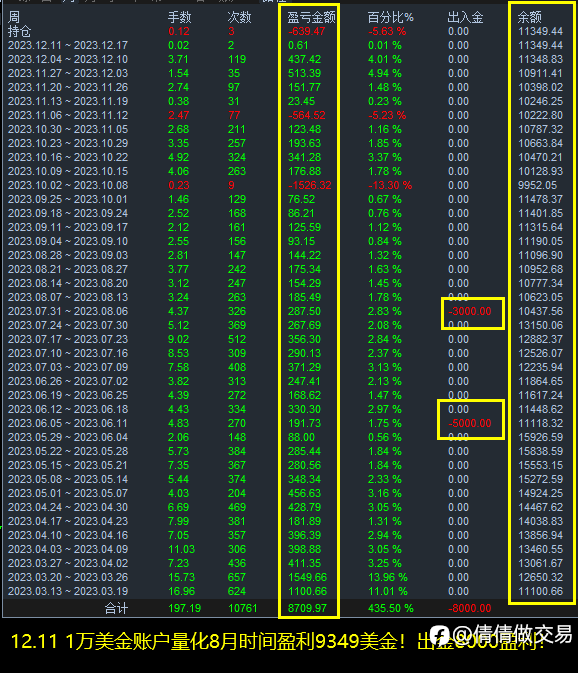Image resolution: width=578 pixels, height=673 pixels.
Task: Click the balance 11100.66
Action: (x=540, y=591)
